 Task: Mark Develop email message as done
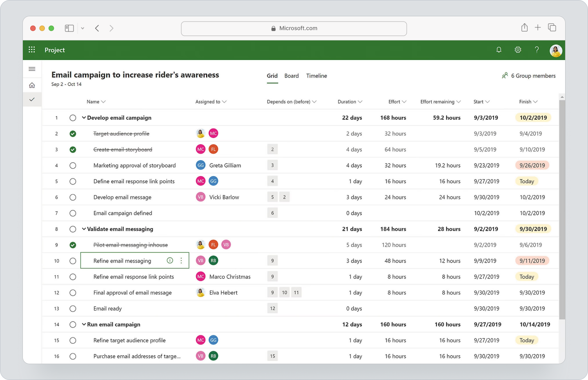pyautogui.click(x=73, y=197)
